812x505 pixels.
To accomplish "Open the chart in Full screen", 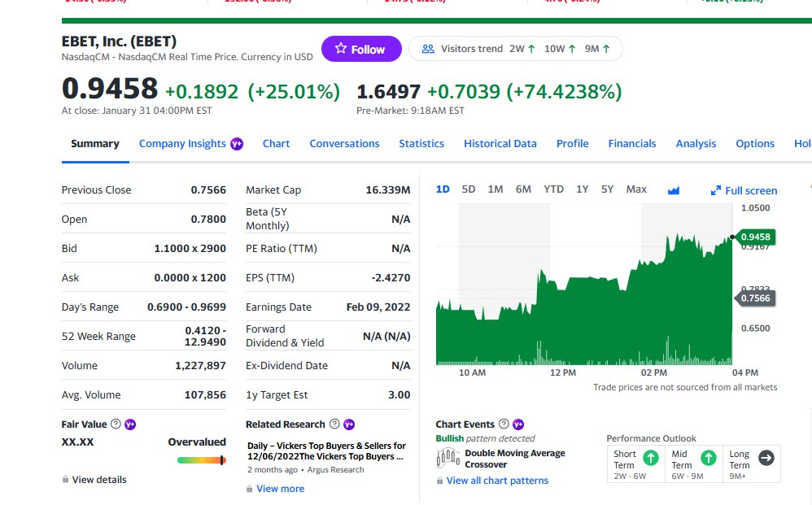I will click(744, 190).
